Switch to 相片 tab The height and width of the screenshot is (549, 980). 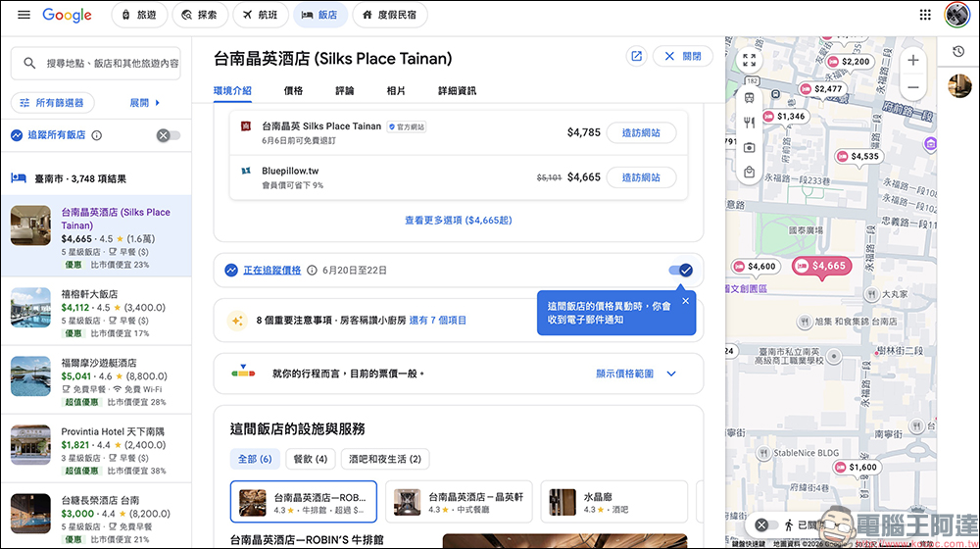pyautogui.click(x=396, y=90)
